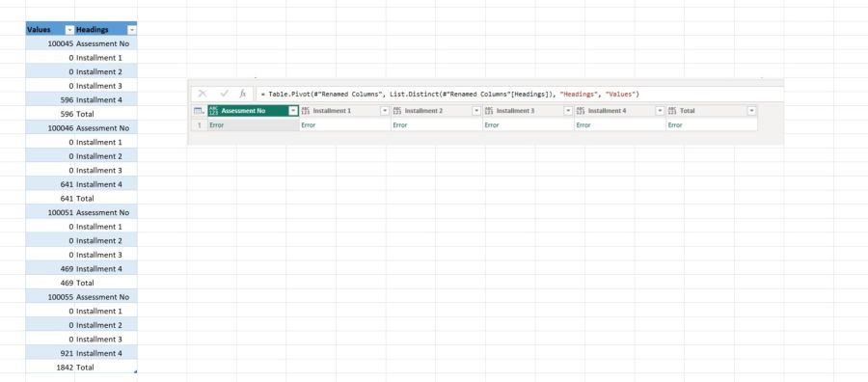Change data type icon of Assessment No column
This screenshot has height=382, width=868.
click(x=214, y=111)
